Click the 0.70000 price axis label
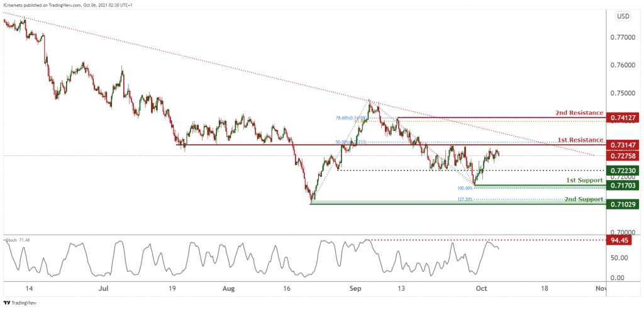 point(623,233)
